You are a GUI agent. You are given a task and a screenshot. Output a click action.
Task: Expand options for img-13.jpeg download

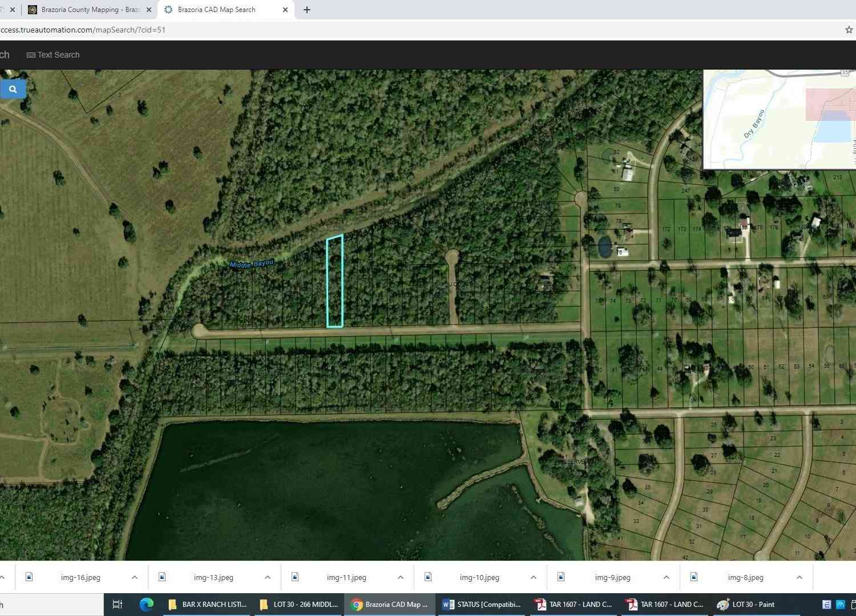point(268,577)
